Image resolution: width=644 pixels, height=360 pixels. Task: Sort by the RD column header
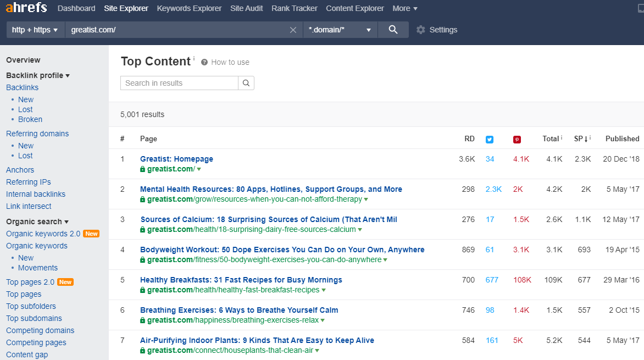[469, 139]
